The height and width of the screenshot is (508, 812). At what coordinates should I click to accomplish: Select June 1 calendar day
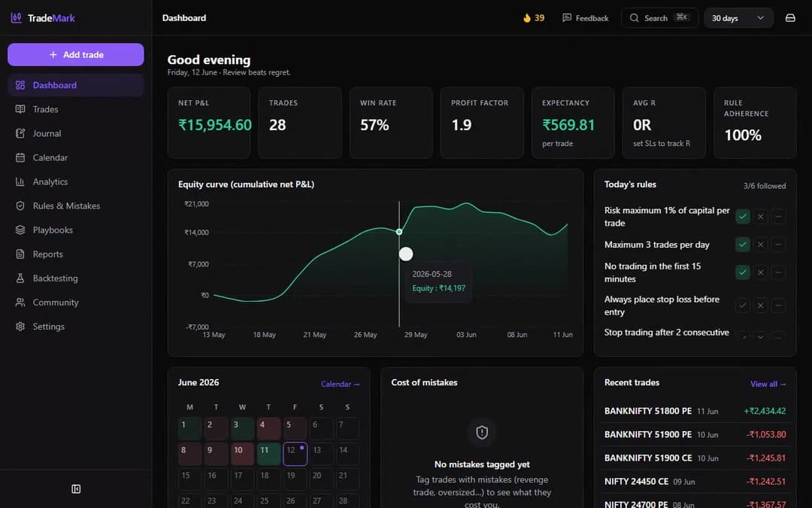189,429
